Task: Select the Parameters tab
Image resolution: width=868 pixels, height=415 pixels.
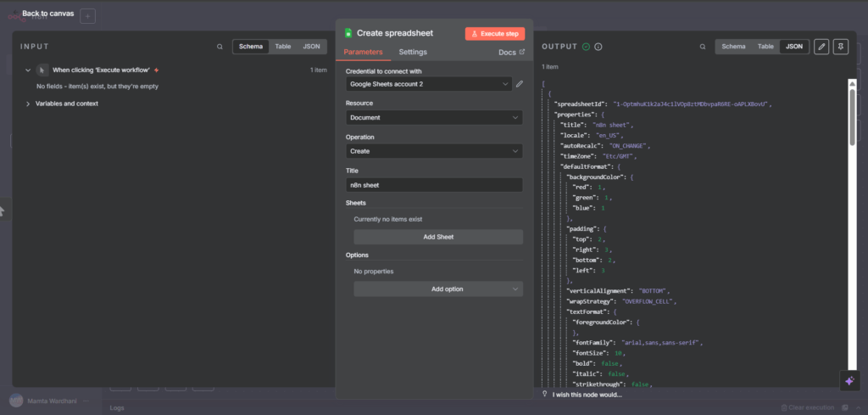Action: [x=363, y=53]
